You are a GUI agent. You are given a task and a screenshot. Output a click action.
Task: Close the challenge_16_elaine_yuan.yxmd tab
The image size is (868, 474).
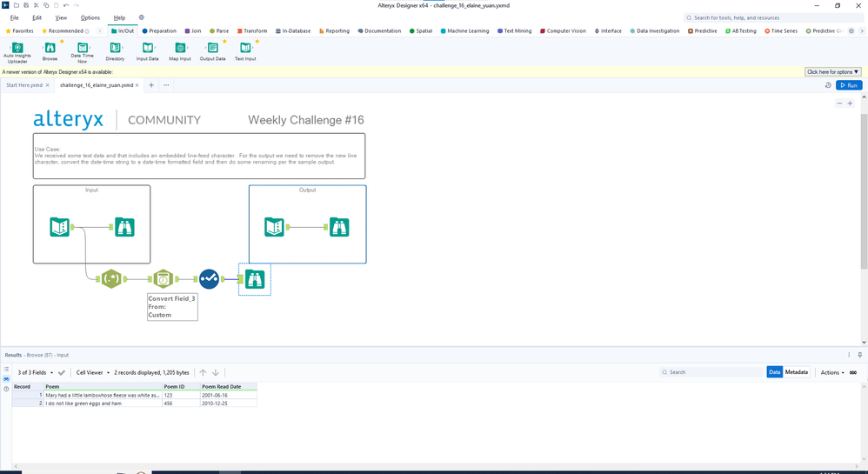[137, 85]
